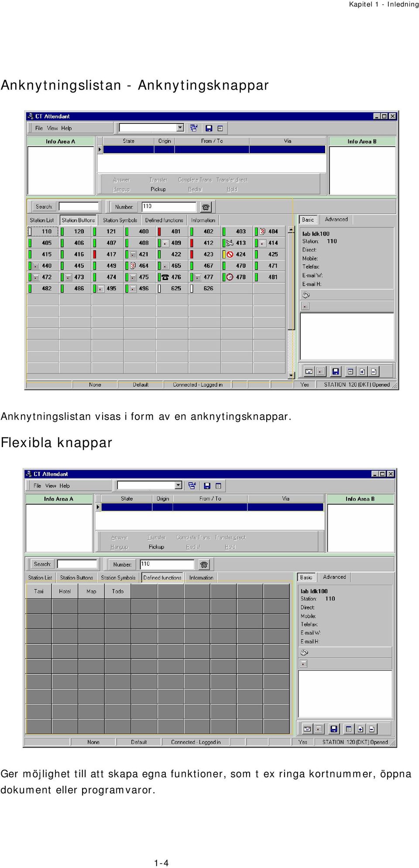The width and height of the screenshot is (419, 868).
Task: Click the blue diskette icon in upper window bottom toolbar
Action: pos(336,371)
